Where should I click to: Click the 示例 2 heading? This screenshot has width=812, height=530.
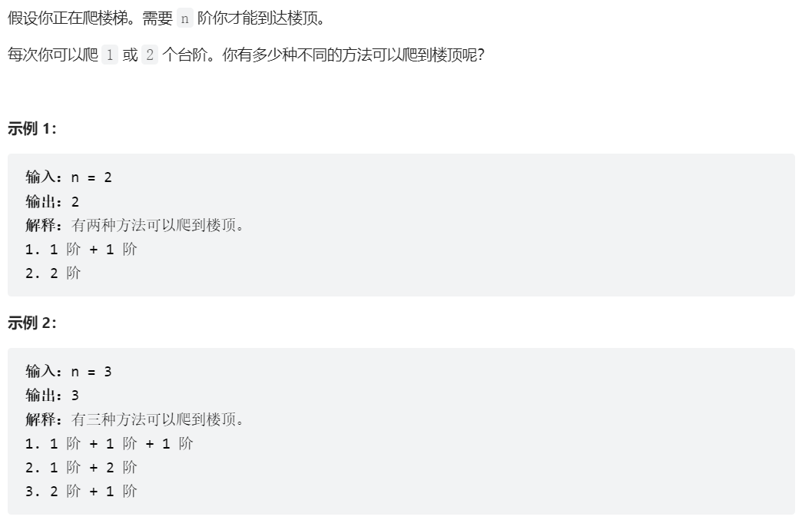(31, 323)
